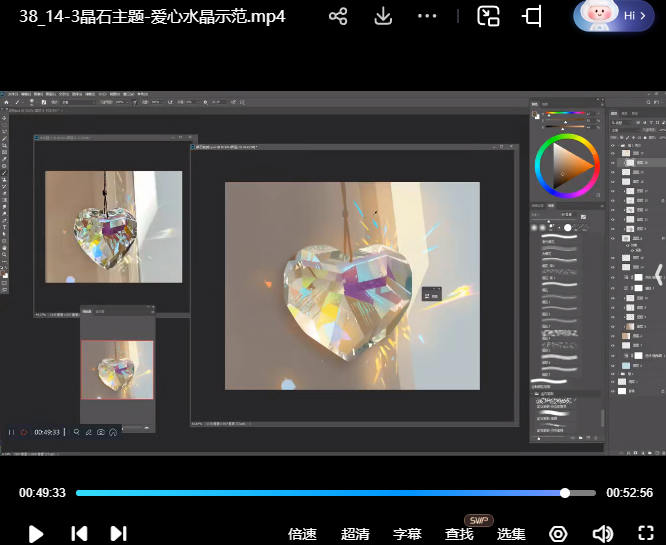Viewport: 666px width, 545px height.
Task: Open the 选集 episode list
Action: [511, 534]
